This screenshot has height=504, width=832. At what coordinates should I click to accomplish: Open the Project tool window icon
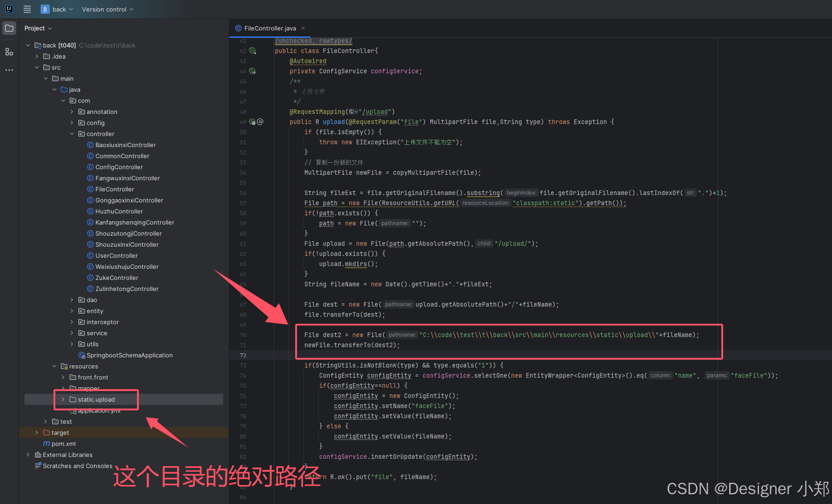[9, 29]
